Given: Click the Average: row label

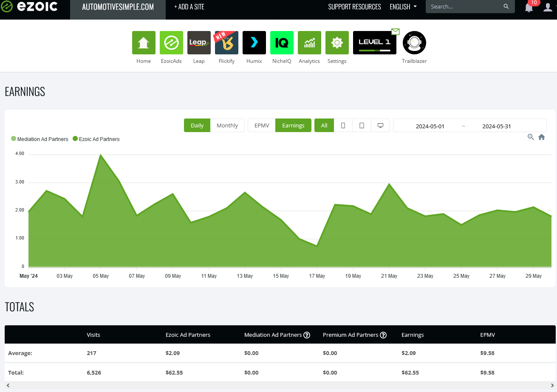Looking at the screenshot, I should (x=20, y=353).
